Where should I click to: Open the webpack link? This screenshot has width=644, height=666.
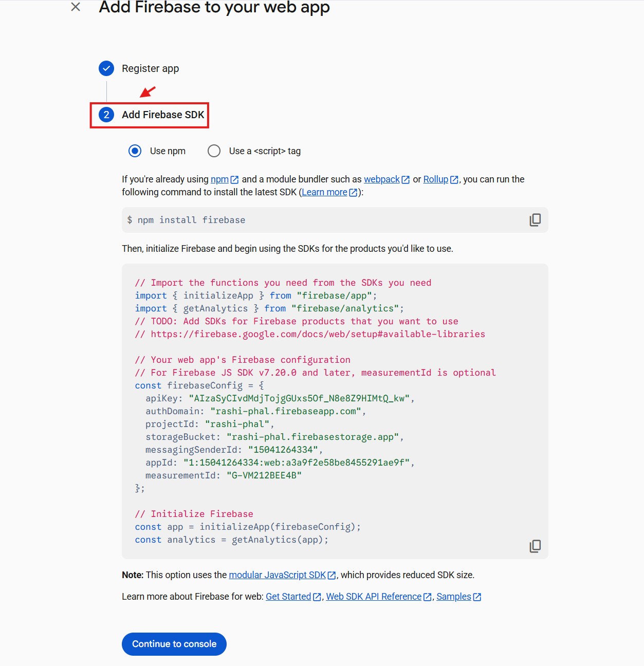tap(381, 179)
